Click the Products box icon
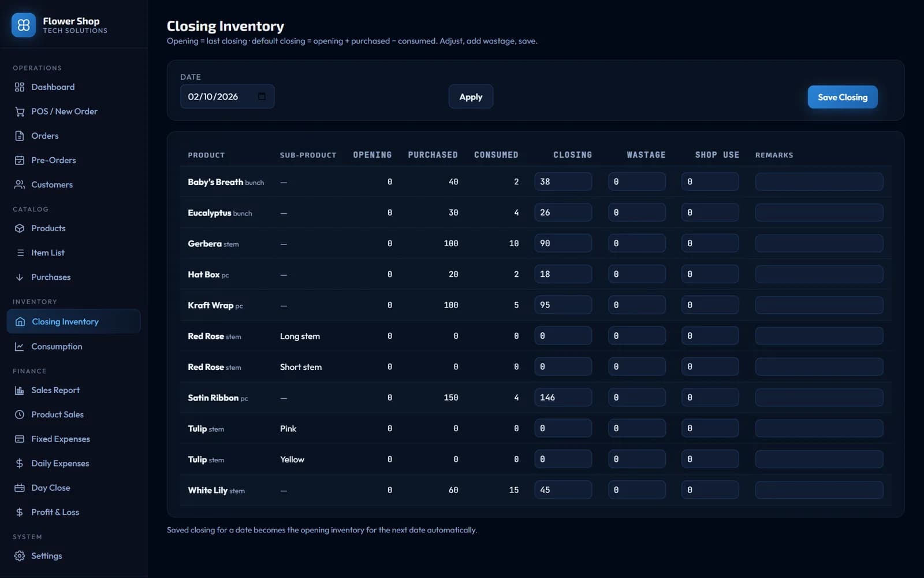This screenshot has width=924, height=578. point(20,228)
